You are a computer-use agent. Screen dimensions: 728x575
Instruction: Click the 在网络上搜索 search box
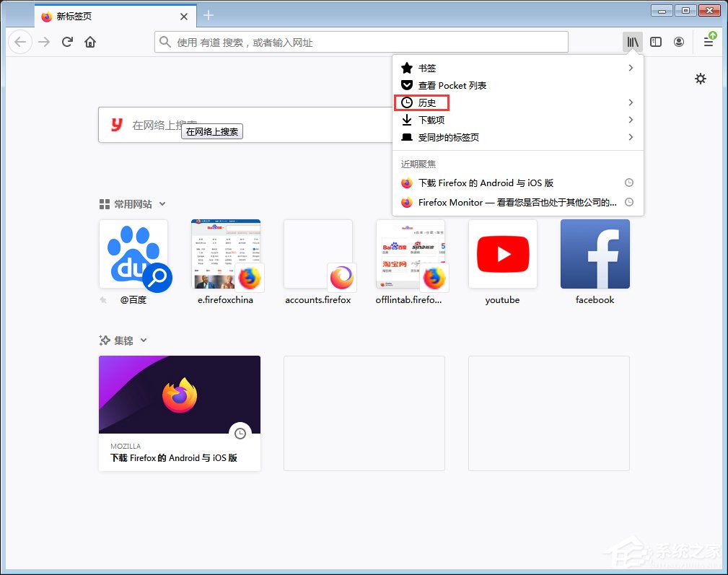click(x=246, y=125)
